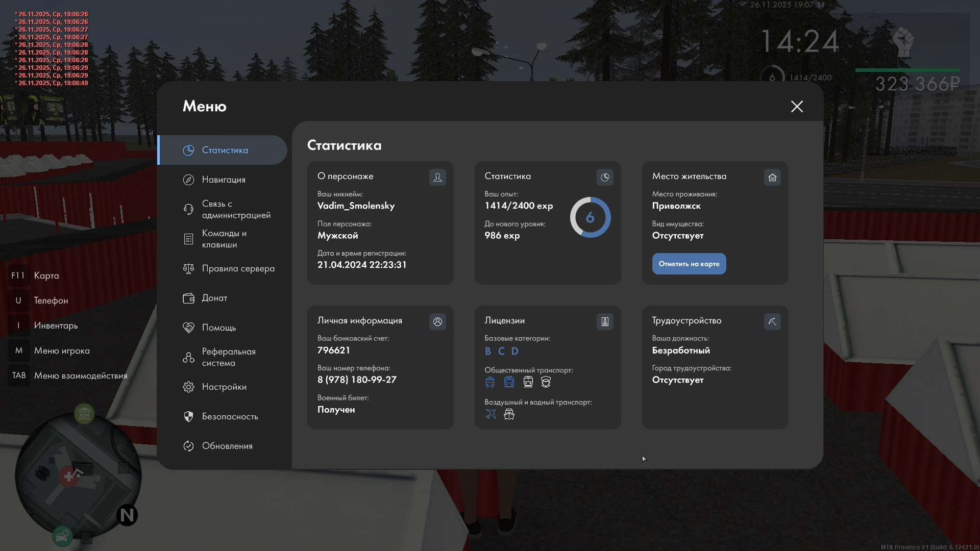Screen dimensions: 980x551
Task: Go to Настройки in the sidebar
Action: 223,387
